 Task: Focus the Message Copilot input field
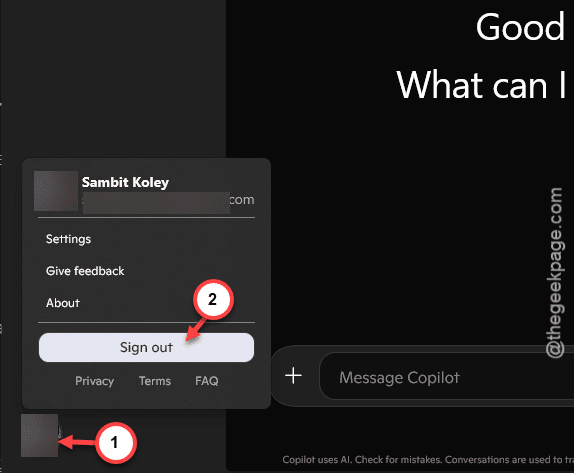(x=447, y=376)
